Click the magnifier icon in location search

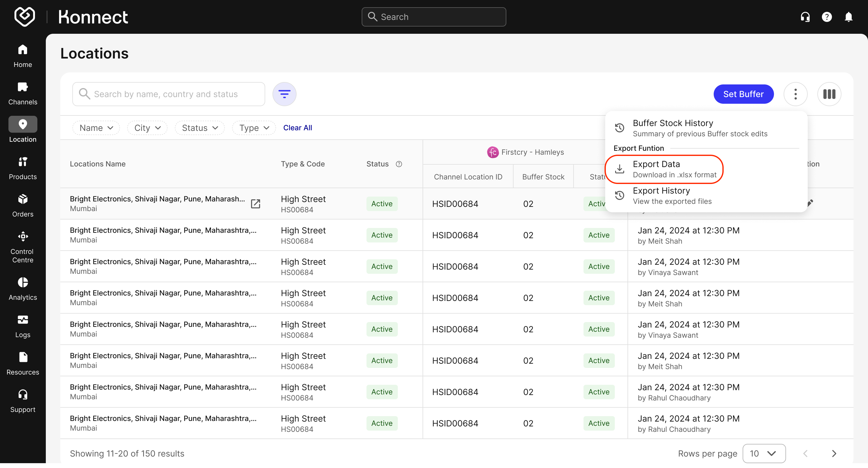tap(84, 94)
